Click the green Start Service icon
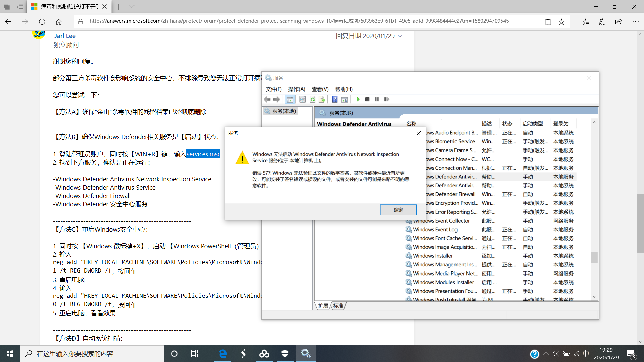644x362 pixels. [358, 99]
